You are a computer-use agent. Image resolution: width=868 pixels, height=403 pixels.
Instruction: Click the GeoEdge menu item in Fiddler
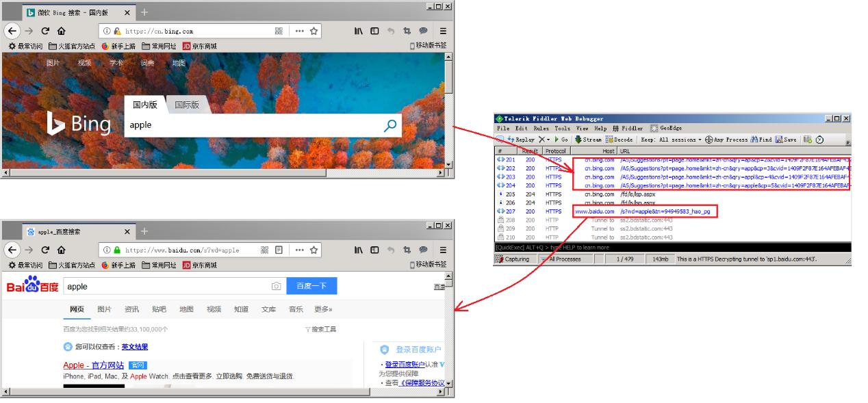click(665, 129)
